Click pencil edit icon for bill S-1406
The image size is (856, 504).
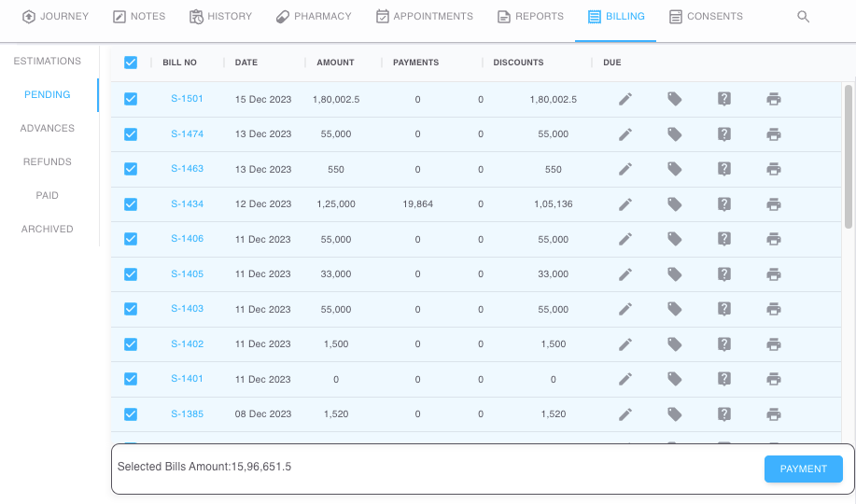625,239
